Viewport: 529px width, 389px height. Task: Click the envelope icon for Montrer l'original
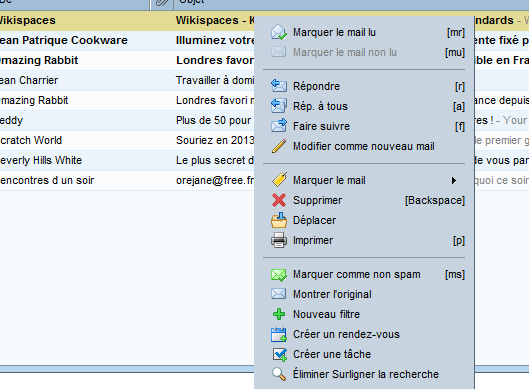point(279,294)
